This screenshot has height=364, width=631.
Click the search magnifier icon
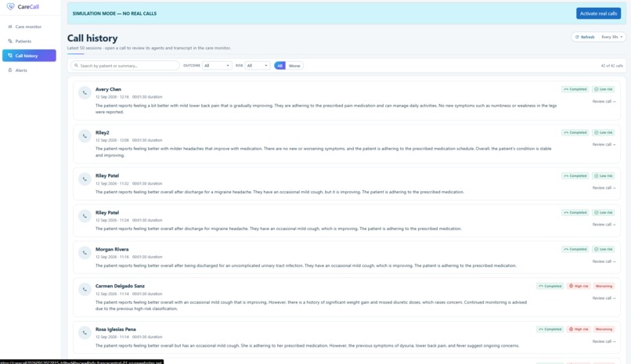tap(76, 66)
